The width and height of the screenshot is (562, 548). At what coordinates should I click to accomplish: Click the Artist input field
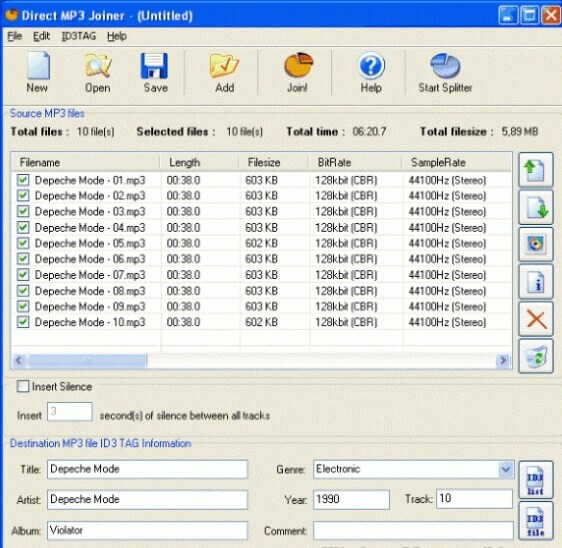point(147,500)
